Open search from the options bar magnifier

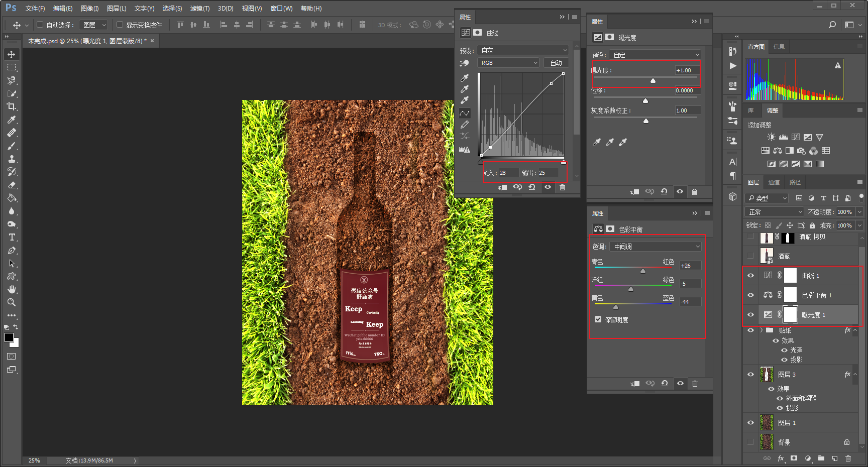832,25
